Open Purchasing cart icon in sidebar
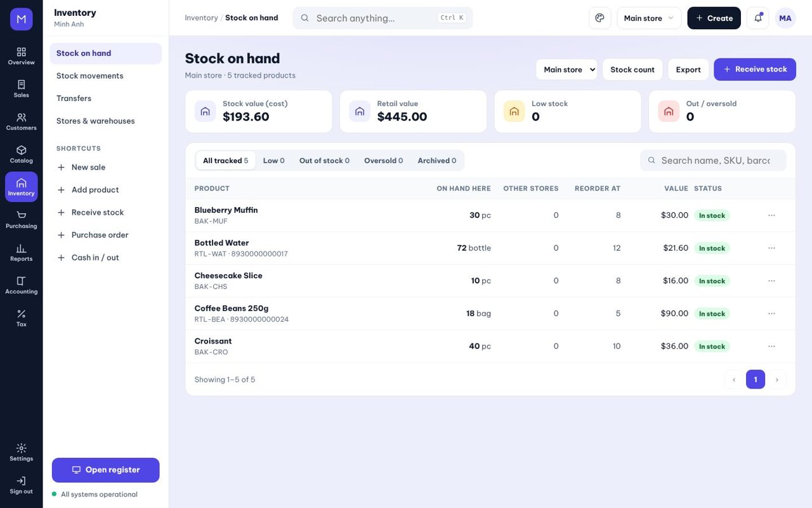 [21, 220]
